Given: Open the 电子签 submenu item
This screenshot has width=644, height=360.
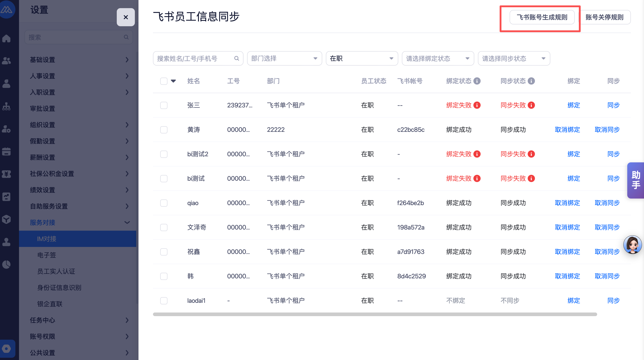Looking at the screenshot, I should pyautogui.click(x=46, y=255).
